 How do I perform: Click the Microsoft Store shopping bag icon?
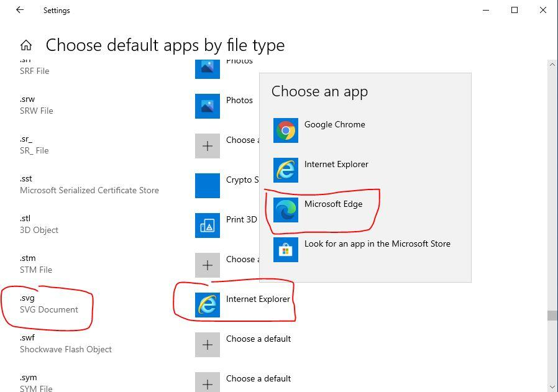click(x=286, y=250)
